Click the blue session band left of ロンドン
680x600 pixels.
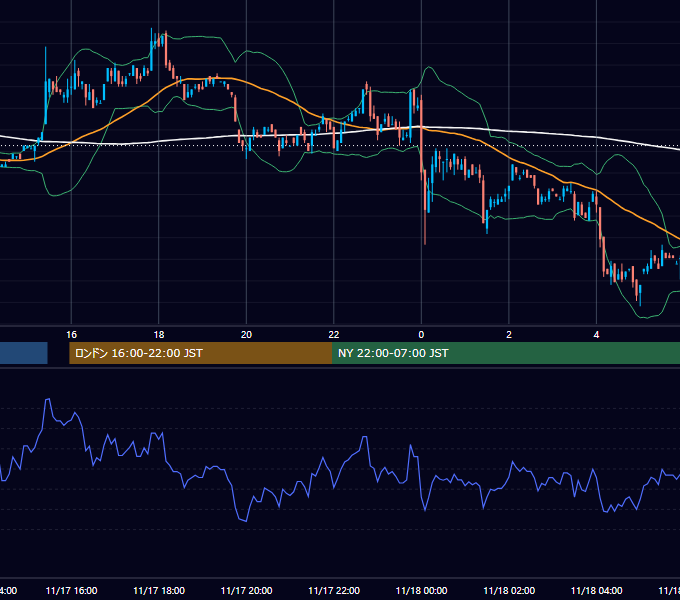point(23,353)
